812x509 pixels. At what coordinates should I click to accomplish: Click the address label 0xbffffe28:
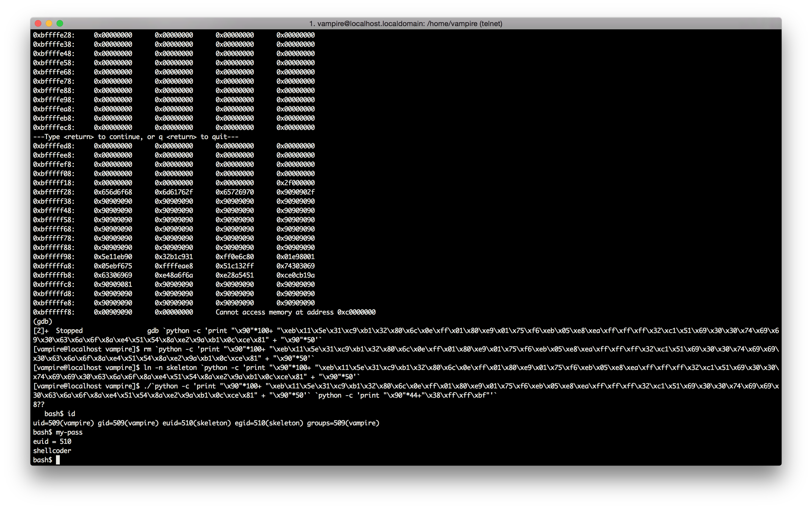(54, 35)
